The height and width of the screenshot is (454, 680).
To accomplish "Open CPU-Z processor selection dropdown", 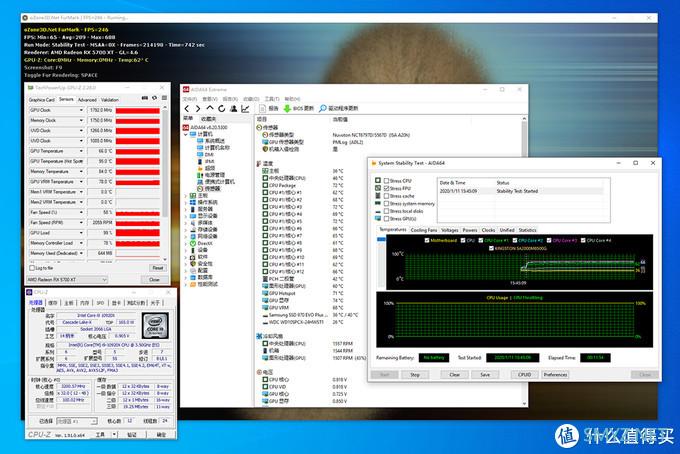I will coord(77,421).
